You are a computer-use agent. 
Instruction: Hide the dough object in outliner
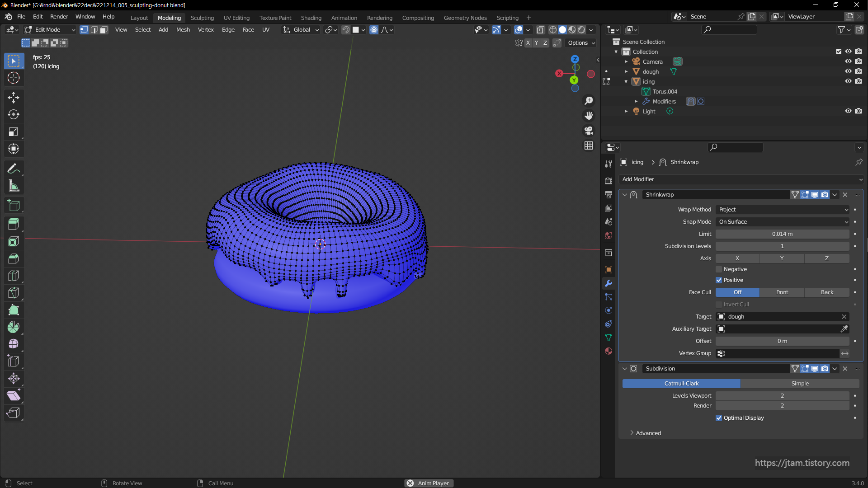click(x=848, y=71)
